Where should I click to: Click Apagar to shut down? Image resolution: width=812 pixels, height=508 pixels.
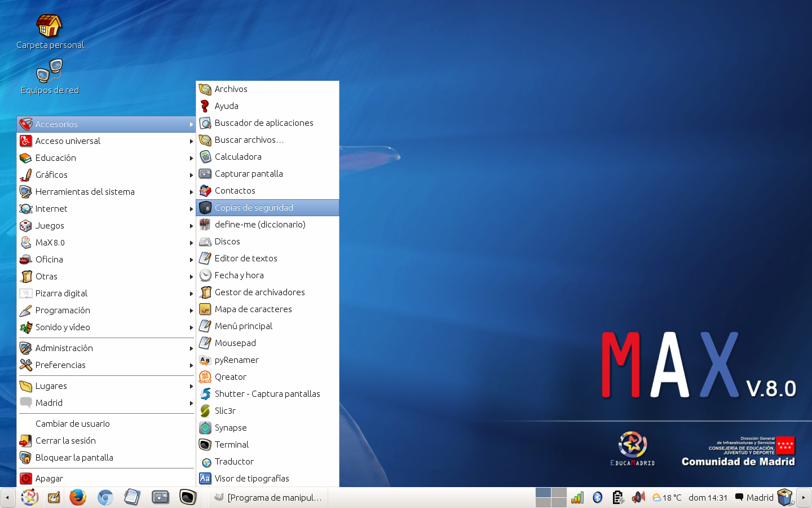tap(49, 479)
